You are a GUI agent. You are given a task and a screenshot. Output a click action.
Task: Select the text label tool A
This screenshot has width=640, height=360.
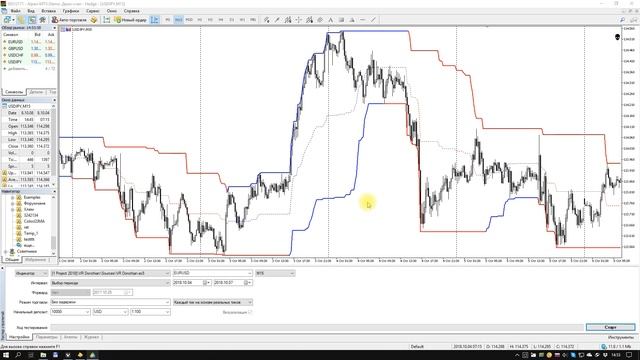[331, 20]
